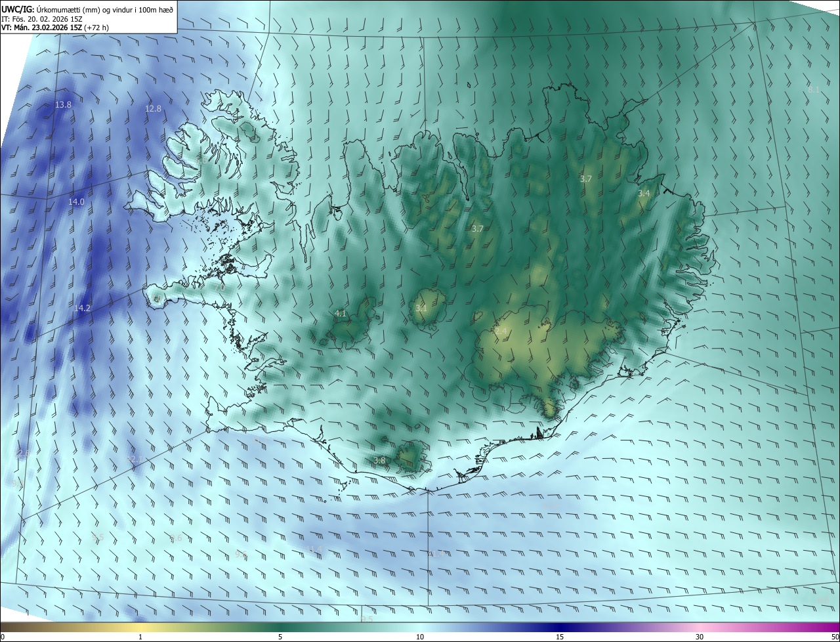Click the 13.8 precipitation value
Screen dimensions: 840x642
pos(63,105)
